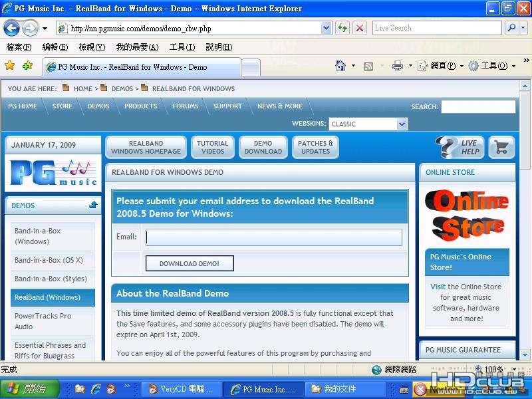Open the 工具(T) menu
532x399 pixels.
[182, 47]
